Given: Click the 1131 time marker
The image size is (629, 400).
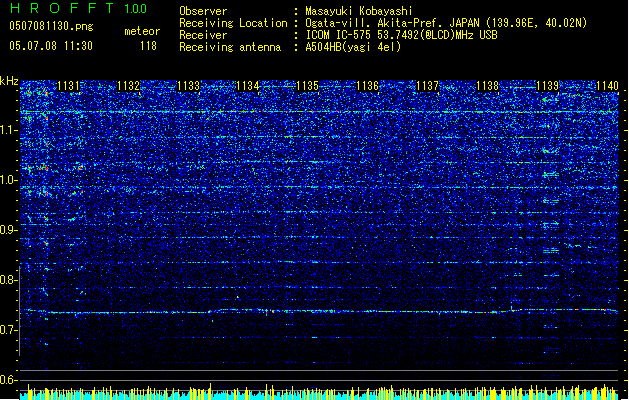Looking at the screenshot, I should coord(69,86).
